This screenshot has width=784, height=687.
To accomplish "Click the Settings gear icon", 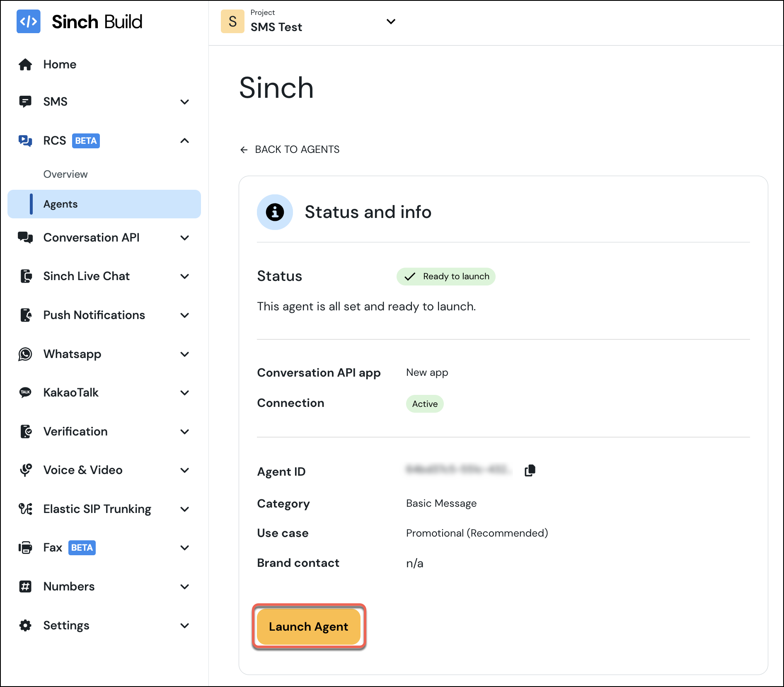I will pos(26,625).
